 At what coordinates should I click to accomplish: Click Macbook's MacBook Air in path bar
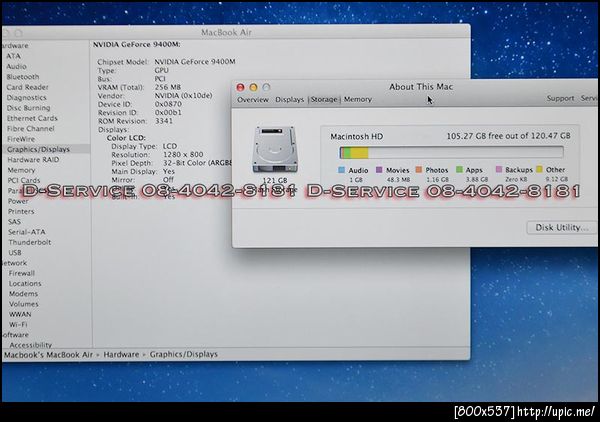tap(48, 355)
